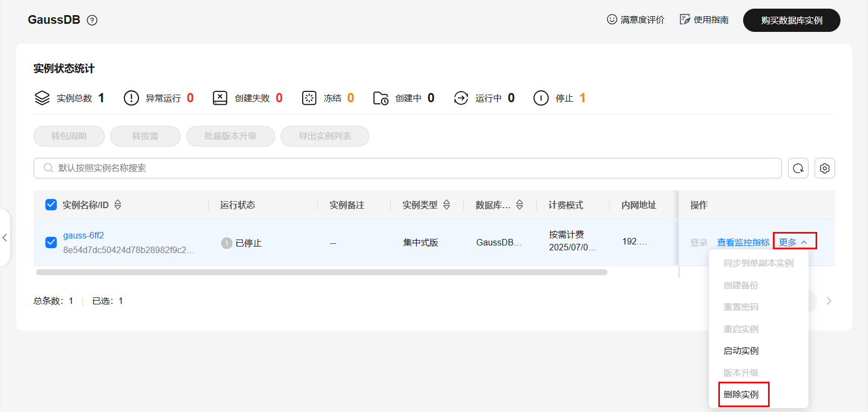The height and width of the screenshot is (412, 868).
Task: Choose 删除实例 from the dropdown menu
Action: pyautogui.click(x=741, y=395)
